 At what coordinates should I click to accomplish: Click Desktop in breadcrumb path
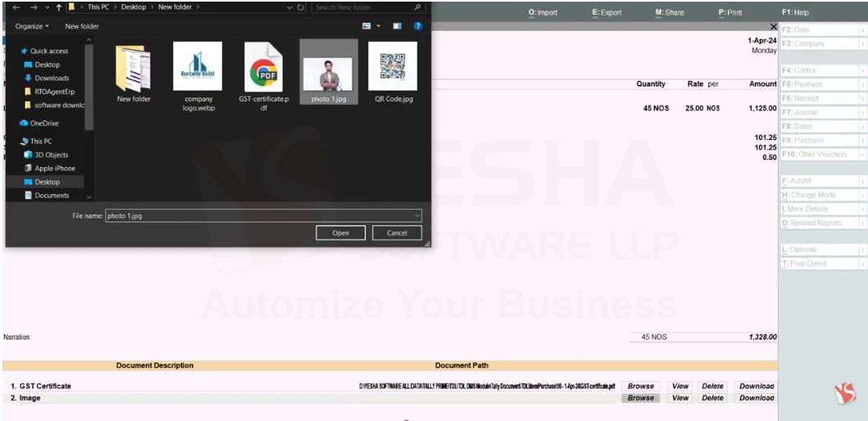[134, 7]
